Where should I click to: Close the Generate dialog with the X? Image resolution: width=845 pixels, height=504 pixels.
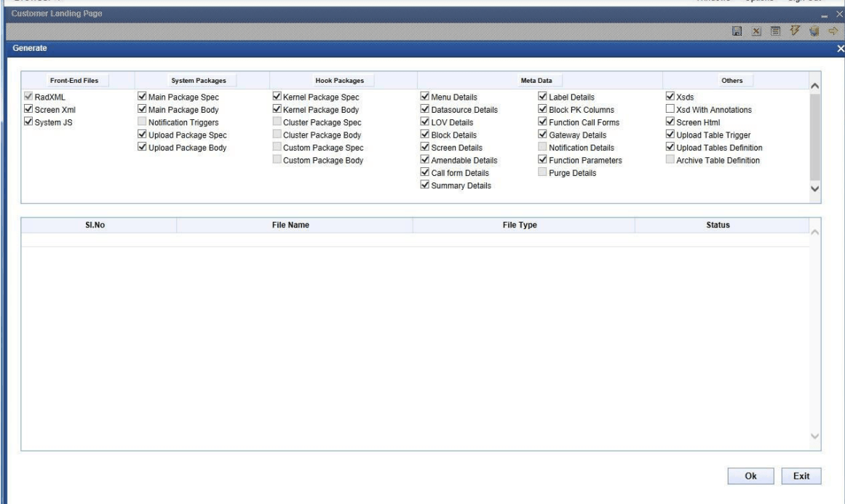click(x=840, y=49)
